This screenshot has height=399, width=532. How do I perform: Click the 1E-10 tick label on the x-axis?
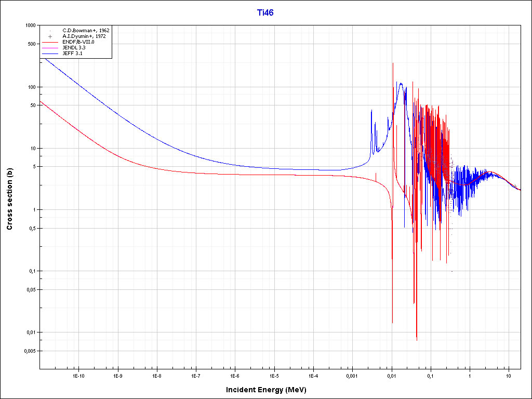78,375
